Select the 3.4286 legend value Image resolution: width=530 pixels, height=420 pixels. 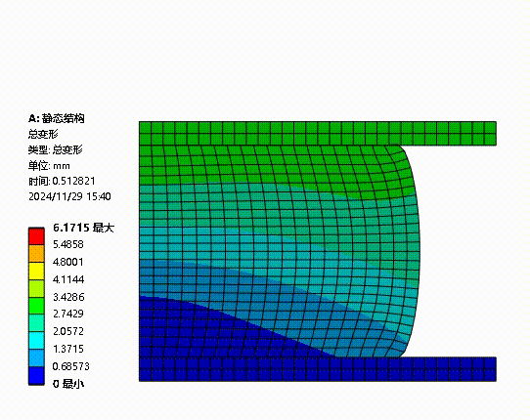68,297
